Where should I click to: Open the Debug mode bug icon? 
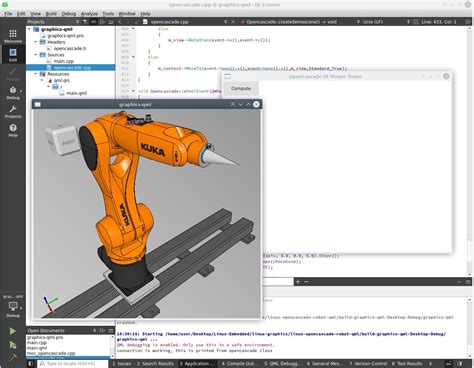click(x=13, y=93)
